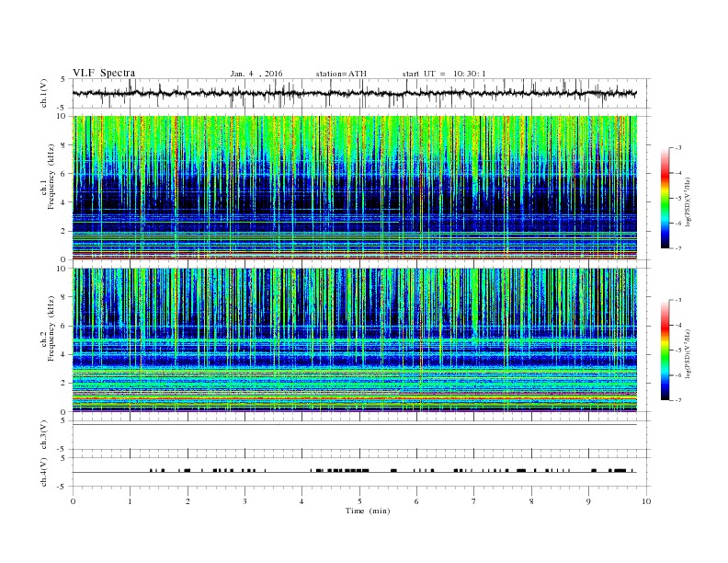Viewport: 728px width, 563px height.
Task: Click the "10" tick on the time axis
Action: pyautogui.click(x=646, y=501)
